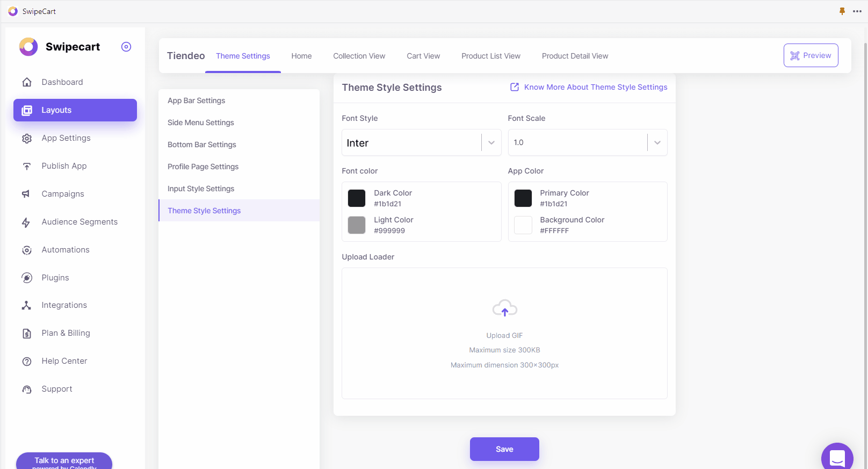Click the 1.0 font scale combo box
Viewport: 868px width, 469px height.
(588, 142)
